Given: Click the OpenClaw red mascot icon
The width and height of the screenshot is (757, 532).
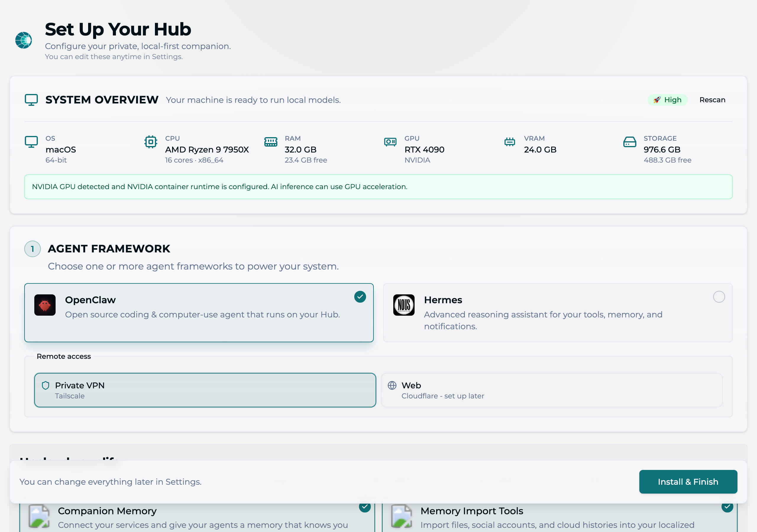Looking at the screenshot, I should pyautogui.click(x=45, y=305).
